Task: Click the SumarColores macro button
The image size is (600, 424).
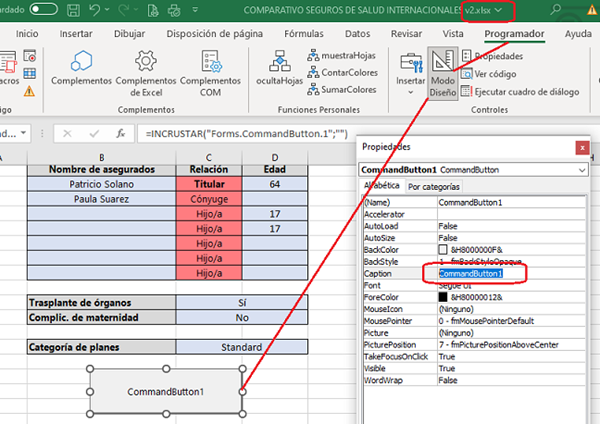Action: coord(341,90)
